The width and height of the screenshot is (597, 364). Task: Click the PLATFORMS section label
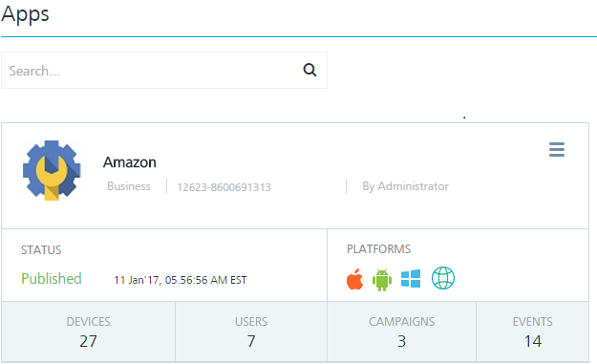[x=379, y=249]
